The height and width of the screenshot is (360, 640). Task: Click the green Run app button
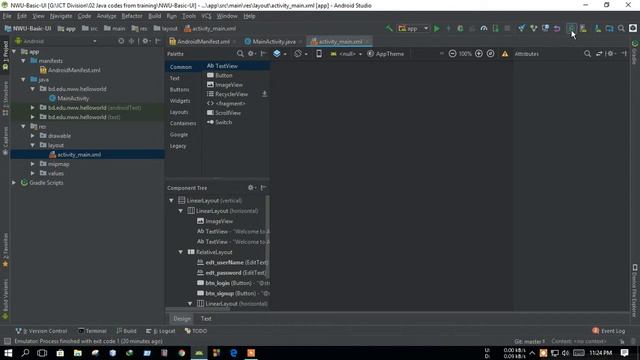437,29
